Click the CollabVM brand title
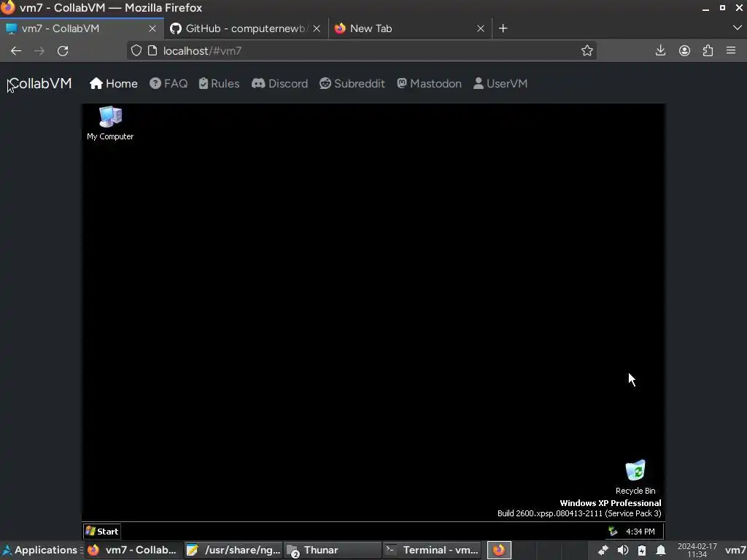This screenshot has width=747, height=560. [40, 84]
